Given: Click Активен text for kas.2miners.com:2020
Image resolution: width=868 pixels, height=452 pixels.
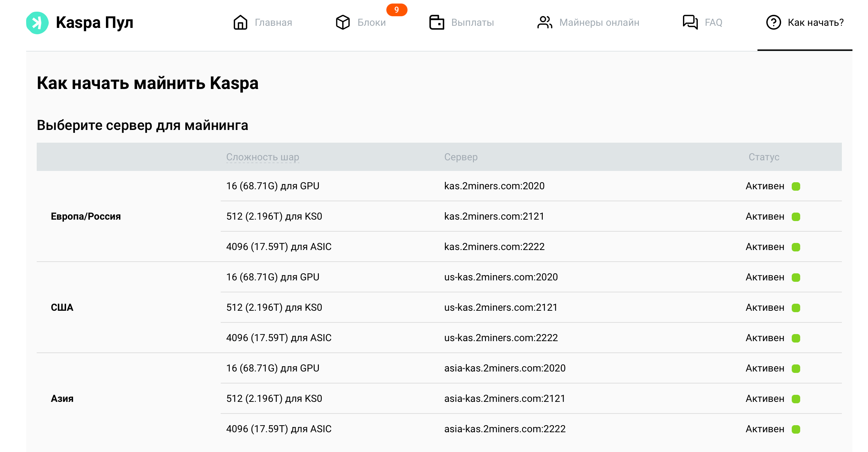Looking at the screenshot, I should 765,186.
